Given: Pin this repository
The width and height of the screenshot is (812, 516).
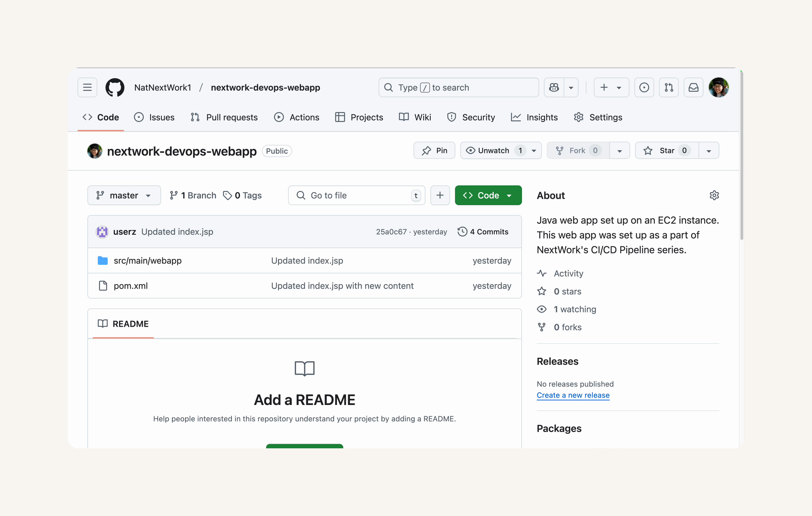Looking at the screenshot, I should click(x=435, y=150).
